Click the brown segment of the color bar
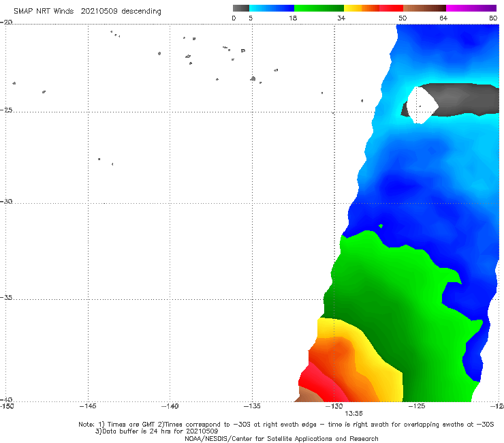The image size is (504, 443). 424,8
